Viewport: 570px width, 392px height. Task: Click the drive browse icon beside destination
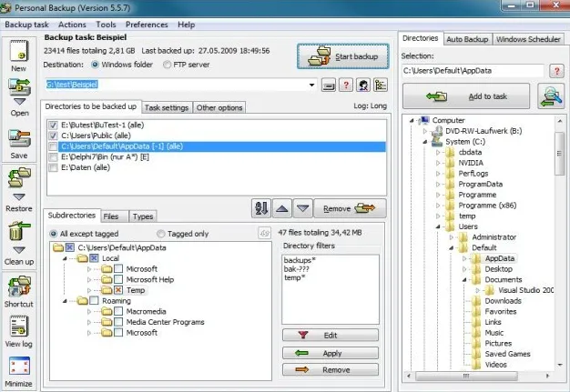pos(329,85)
